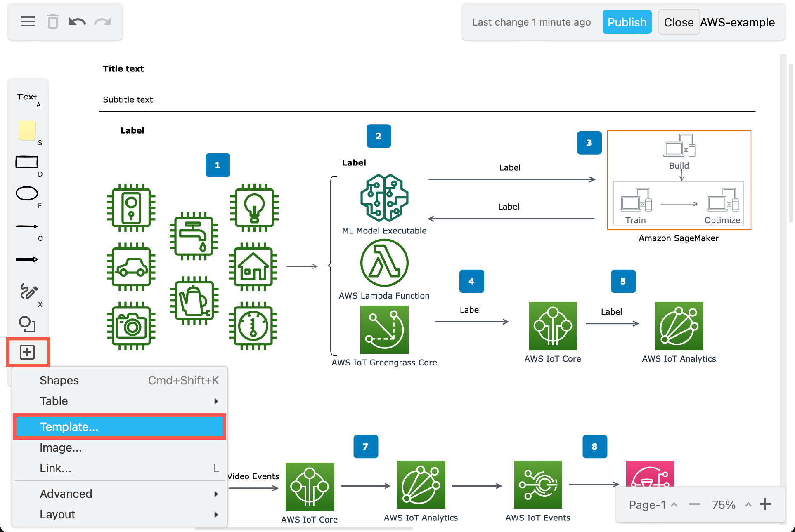795x532 pixels.
Task: Select the ellipse shape tool
Action: (x=26, y=193)
